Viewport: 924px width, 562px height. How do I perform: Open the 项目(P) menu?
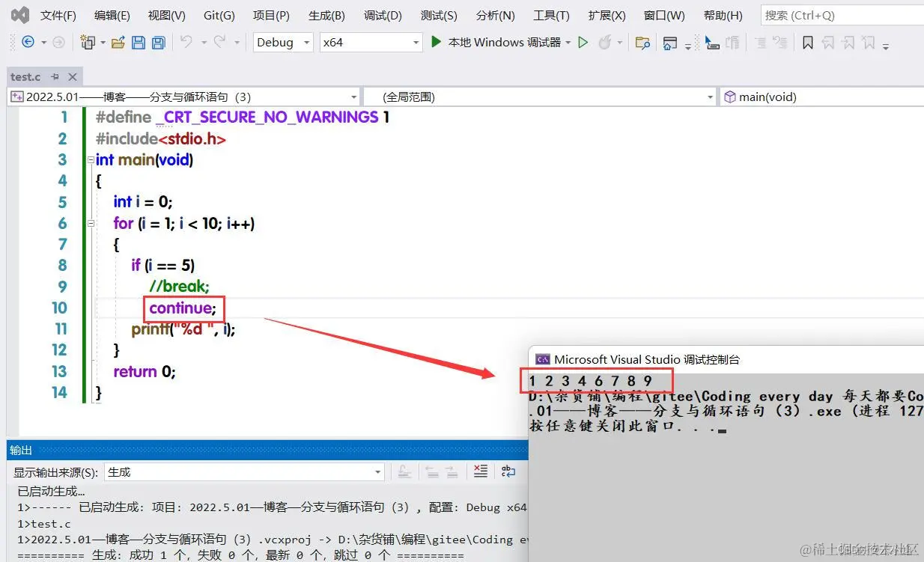pos(271,15)
